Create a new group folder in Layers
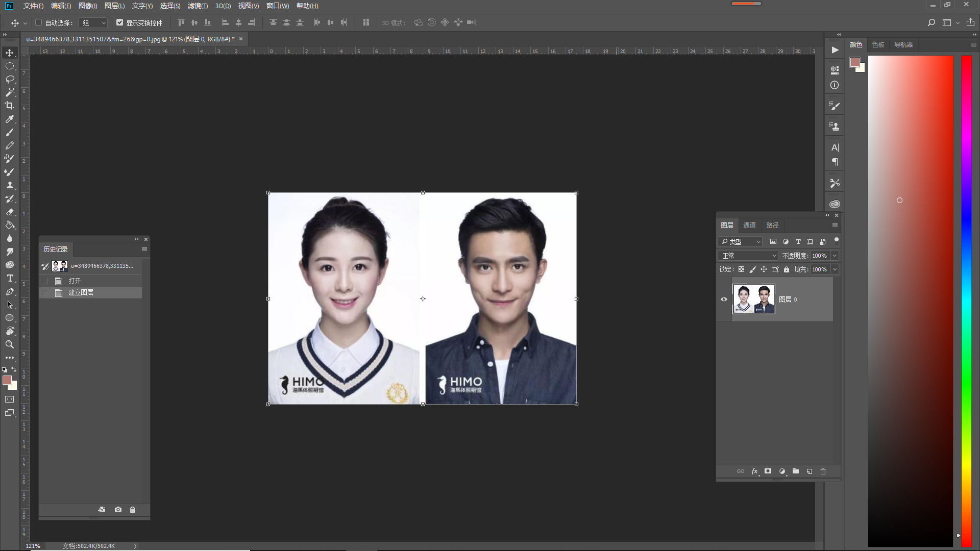 796,471
